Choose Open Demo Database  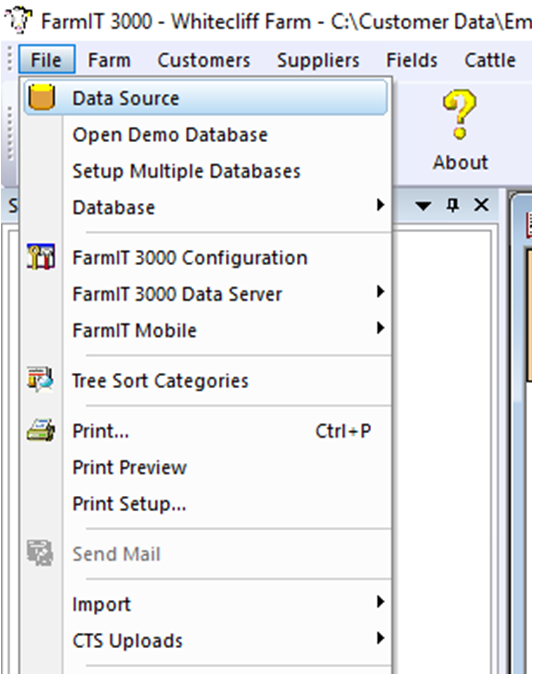[x=206, y=135]
